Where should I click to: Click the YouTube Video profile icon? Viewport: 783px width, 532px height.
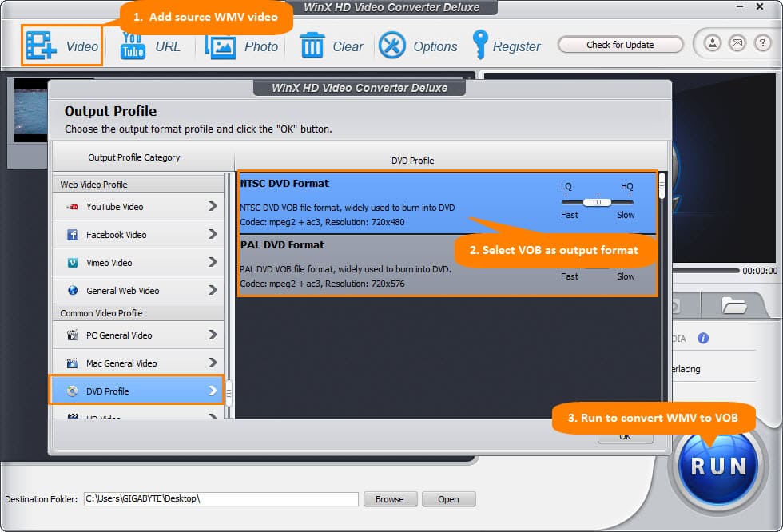[73, 207]
